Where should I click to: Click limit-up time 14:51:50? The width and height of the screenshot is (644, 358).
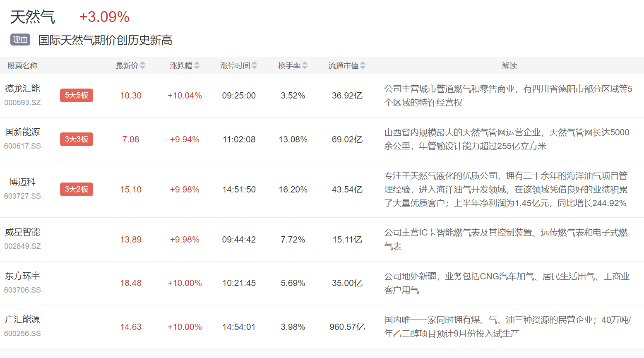coord(239,190)
